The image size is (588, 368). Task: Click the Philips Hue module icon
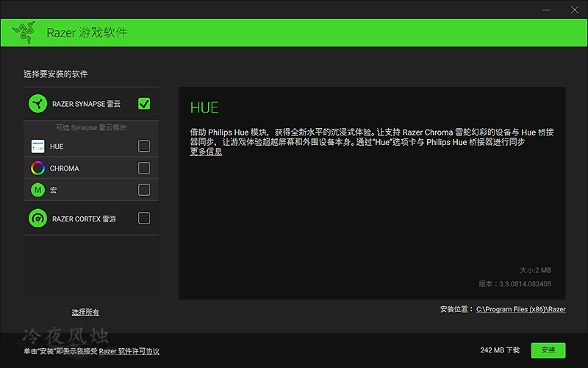tap(38, 146)
